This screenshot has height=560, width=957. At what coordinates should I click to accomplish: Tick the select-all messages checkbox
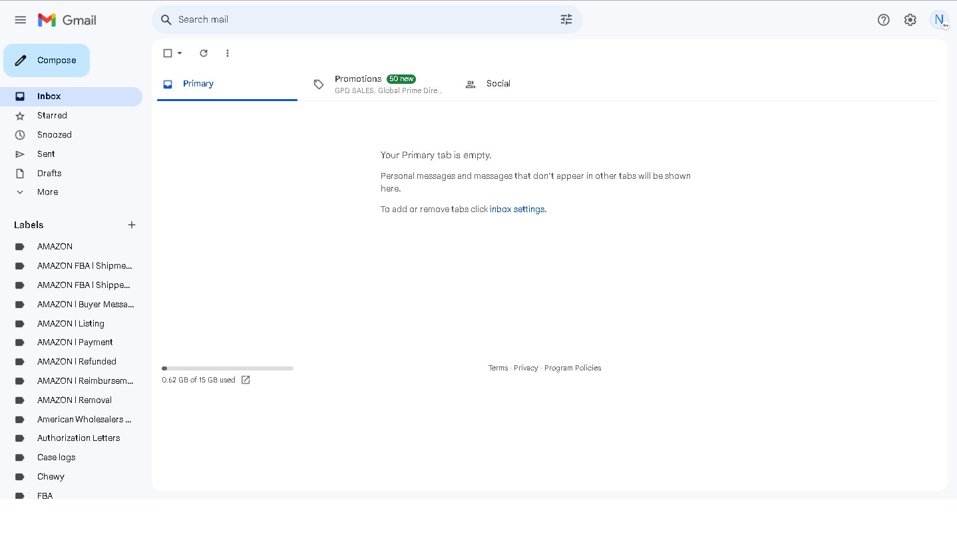pos(168,53)
